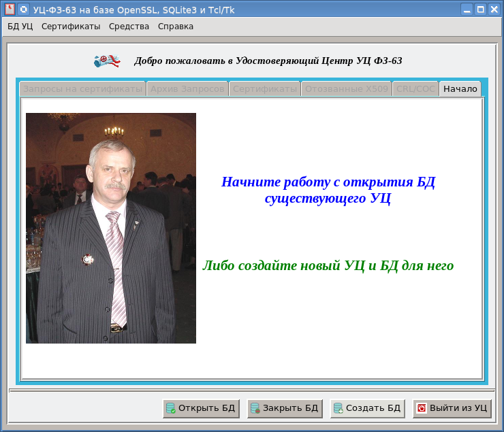Click the logo icon beside the welcome header
The image size is (504, 432).
(x=107, y=61)
